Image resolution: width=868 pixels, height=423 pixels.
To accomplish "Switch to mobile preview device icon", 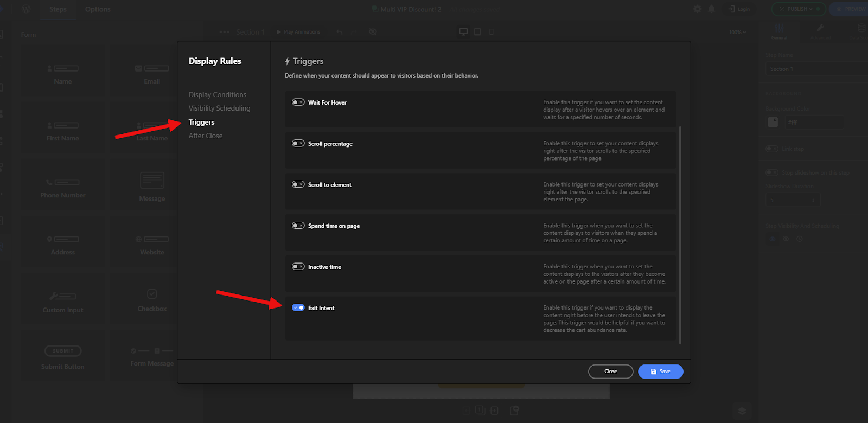I will point(492,32).
